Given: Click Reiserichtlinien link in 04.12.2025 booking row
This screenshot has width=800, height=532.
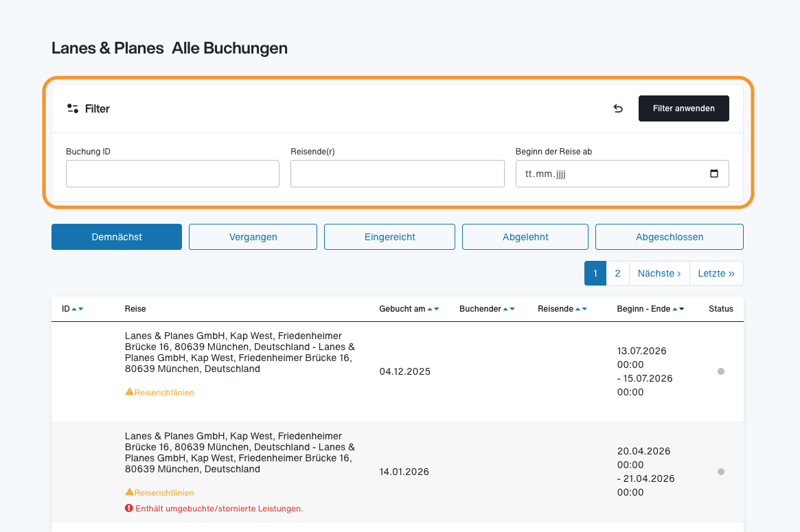Looking at the screenshot, I should click(x=164, y=392).
